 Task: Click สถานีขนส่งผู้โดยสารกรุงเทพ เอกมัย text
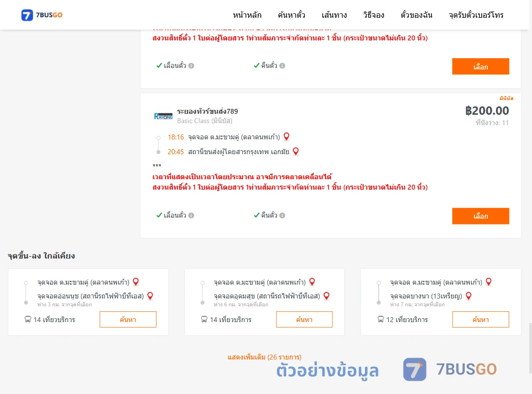pyautogui.click(x=238, y=152)
